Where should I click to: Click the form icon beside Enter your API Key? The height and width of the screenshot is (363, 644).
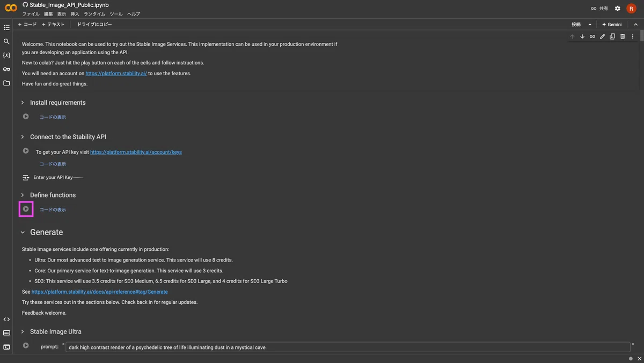coord(26,177)
